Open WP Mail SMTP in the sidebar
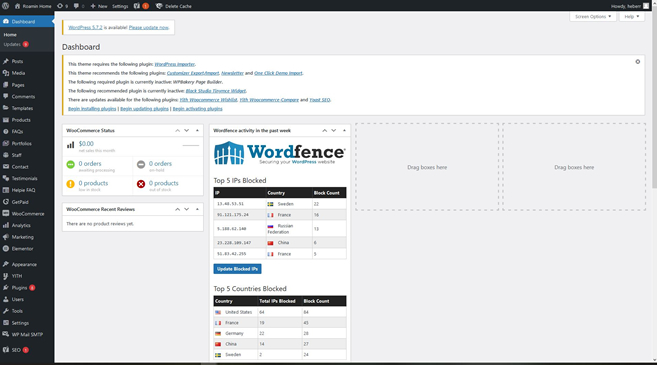Image resolution: width=657 pixels, height=365 pixels. (27, 335)
